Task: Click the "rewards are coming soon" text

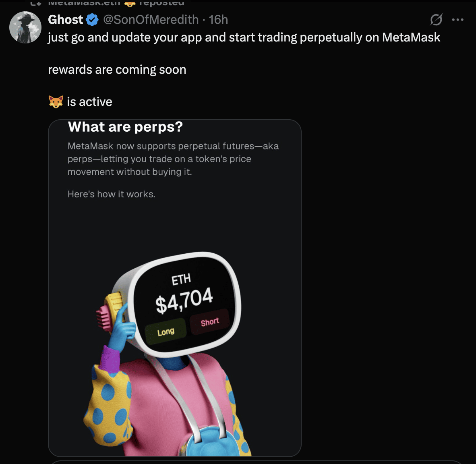Action: 117,70
